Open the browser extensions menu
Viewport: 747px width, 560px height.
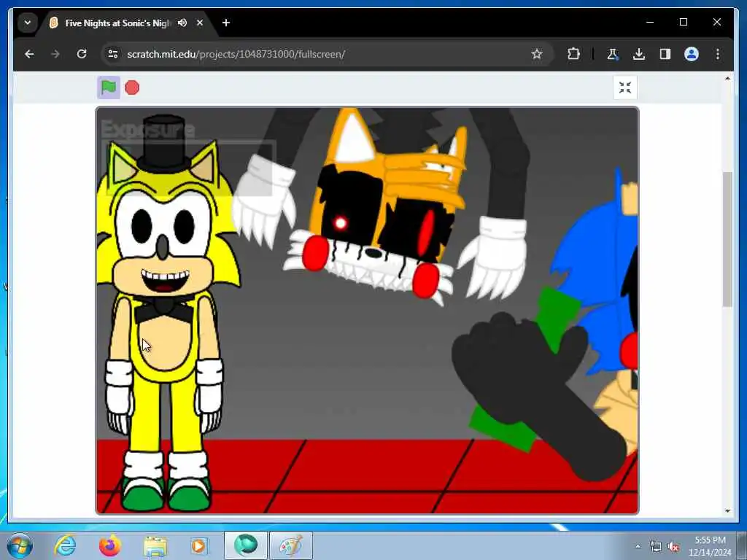pyautogui.click(x=573, y=54)
